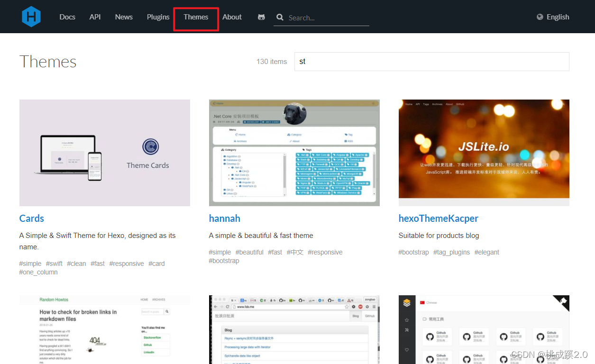Open the Cards theme title link
This screenshot has height=364, width=595.
[32, 218]
